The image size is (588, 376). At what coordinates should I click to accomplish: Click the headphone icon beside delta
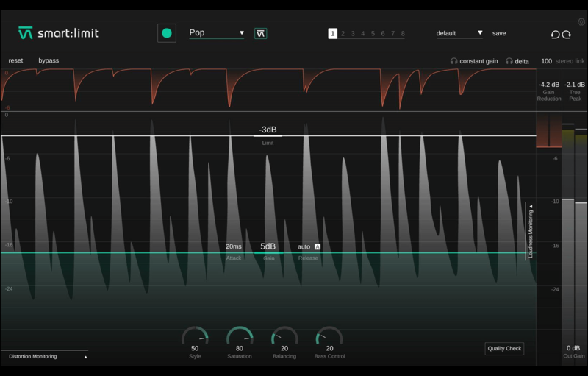coord(509,61)
